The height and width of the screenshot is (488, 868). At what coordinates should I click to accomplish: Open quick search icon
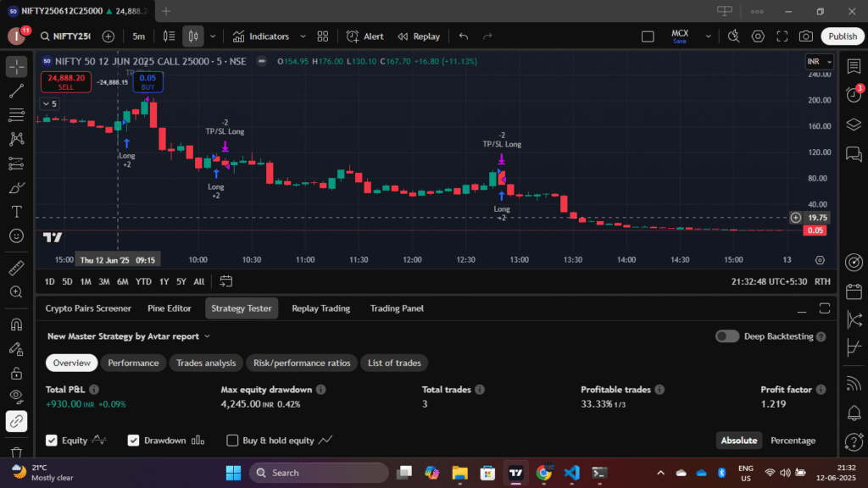pos(733,36)
